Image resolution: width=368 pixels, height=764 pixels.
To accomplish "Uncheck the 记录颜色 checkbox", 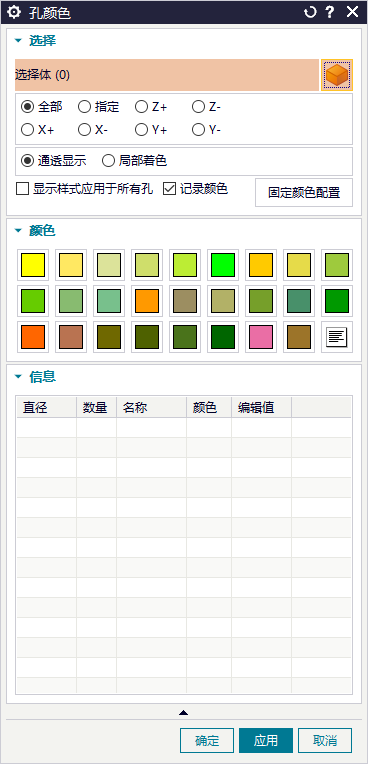I will [170, 189].
